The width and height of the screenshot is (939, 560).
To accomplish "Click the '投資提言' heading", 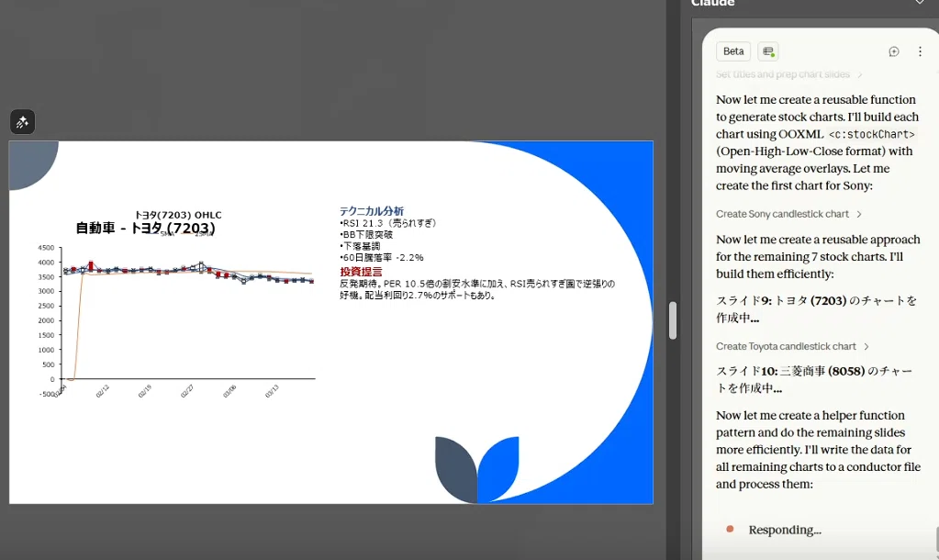I will [x=361, y=272].
